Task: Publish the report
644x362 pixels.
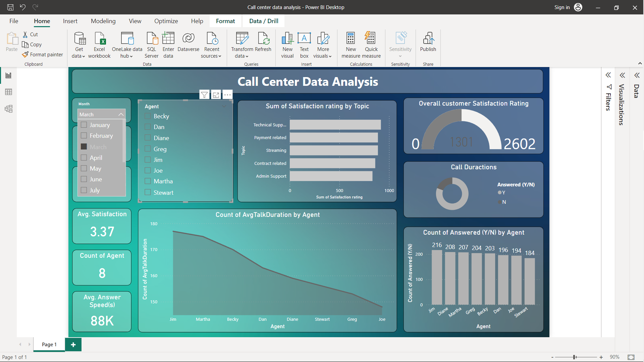Action: point(428,44)
